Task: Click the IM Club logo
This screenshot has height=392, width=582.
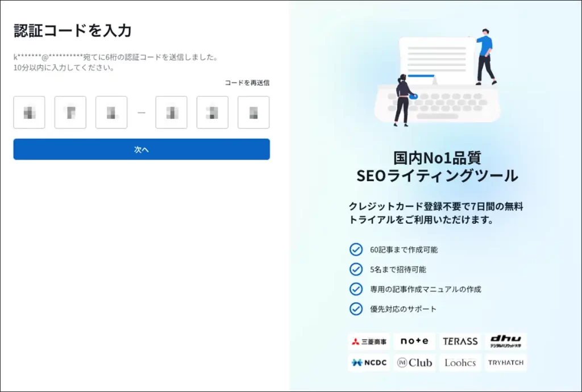Action: pos(414,362)
